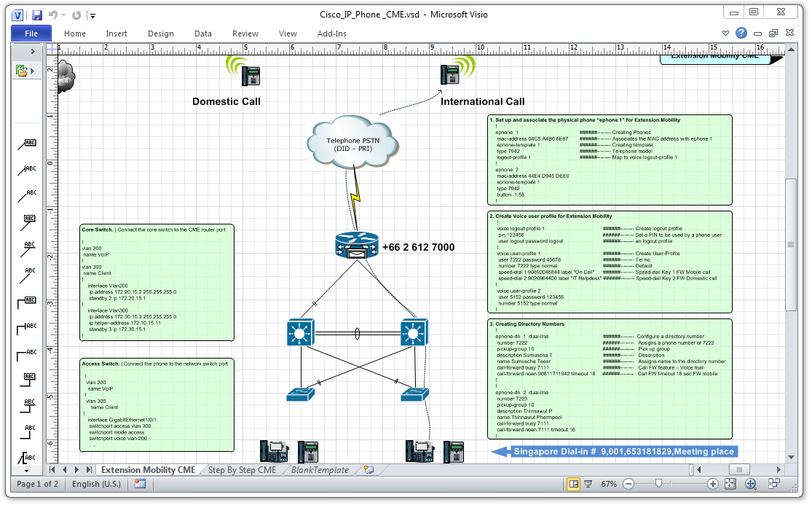Select the Core Switch configuration text box
The image size is (812, 505).
click(x=157, y=283)
